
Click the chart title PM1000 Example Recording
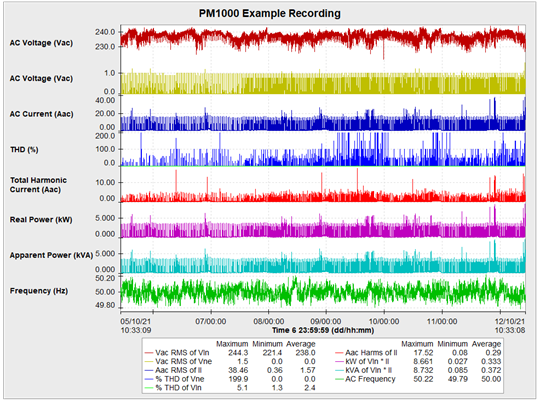270,13
